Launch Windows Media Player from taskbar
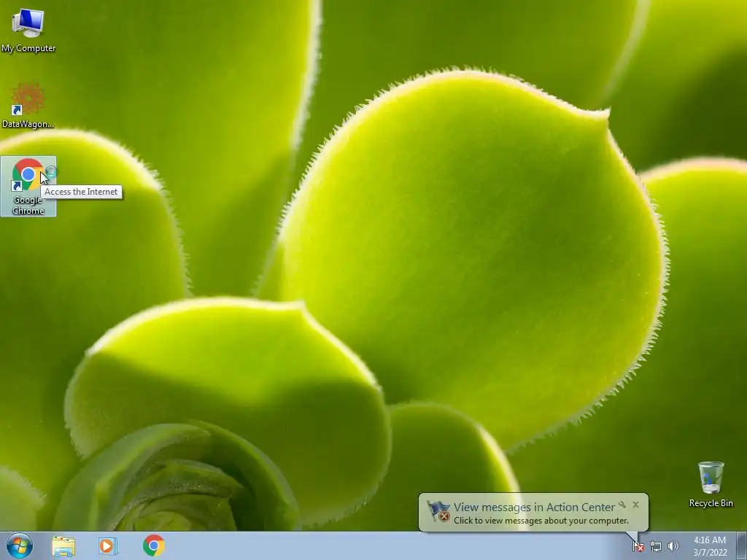 108,545
